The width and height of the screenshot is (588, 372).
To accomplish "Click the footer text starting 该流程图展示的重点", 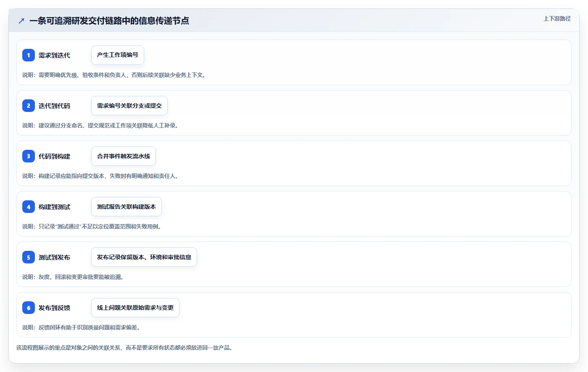I will [x=124, y=348].
